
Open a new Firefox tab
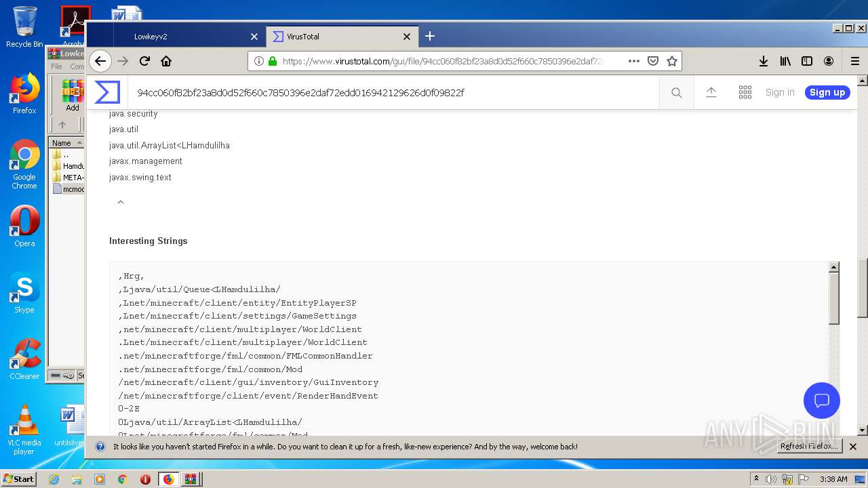coord(430,36)
